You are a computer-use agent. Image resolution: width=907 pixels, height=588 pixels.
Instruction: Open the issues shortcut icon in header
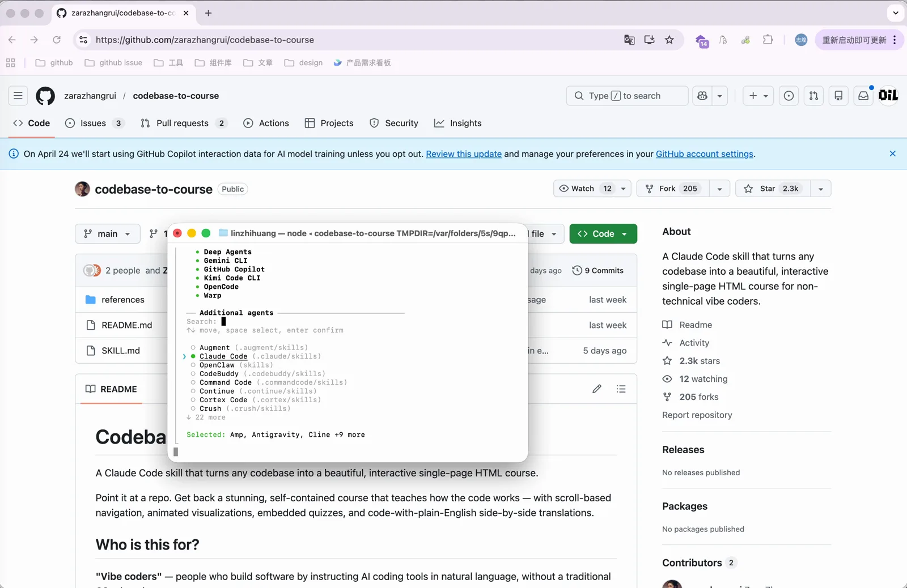point(789,96)
